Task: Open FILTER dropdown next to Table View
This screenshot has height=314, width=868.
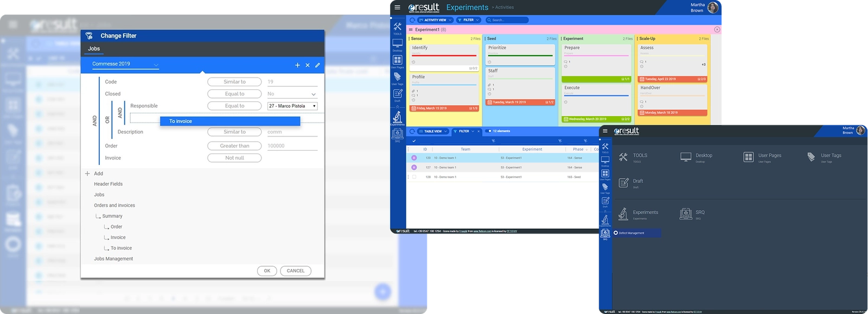Action: (x=464, y=131)
